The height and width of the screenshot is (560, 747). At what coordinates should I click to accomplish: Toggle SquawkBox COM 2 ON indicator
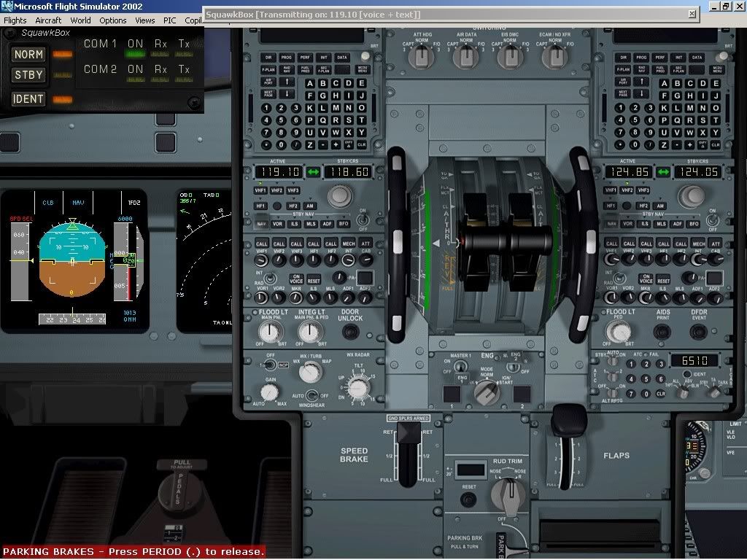coord(135,79)
